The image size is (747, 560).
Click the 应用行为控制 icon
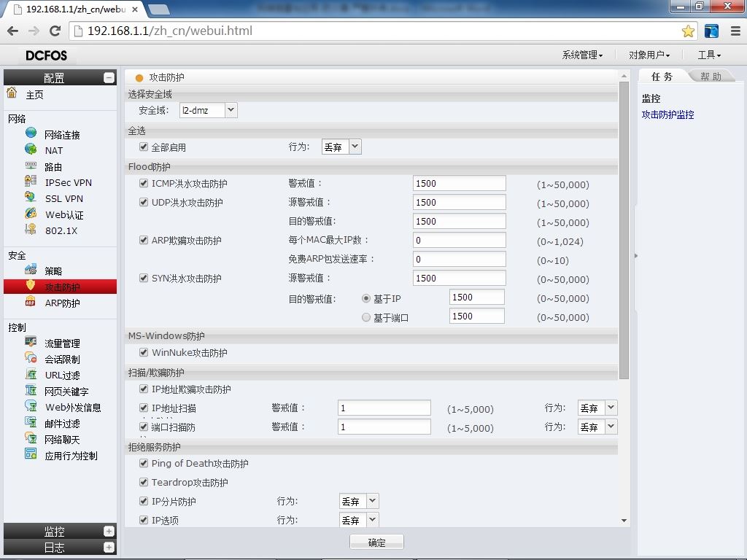point(31,454)
